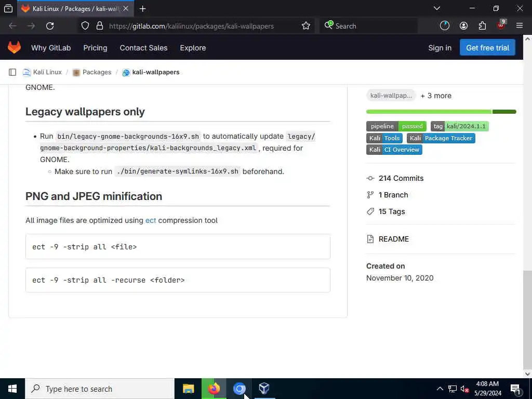The width and height of the screenshot is (532, 399).
Task: Open the Kali Package Tracker badge
Action: coord(441,138)
